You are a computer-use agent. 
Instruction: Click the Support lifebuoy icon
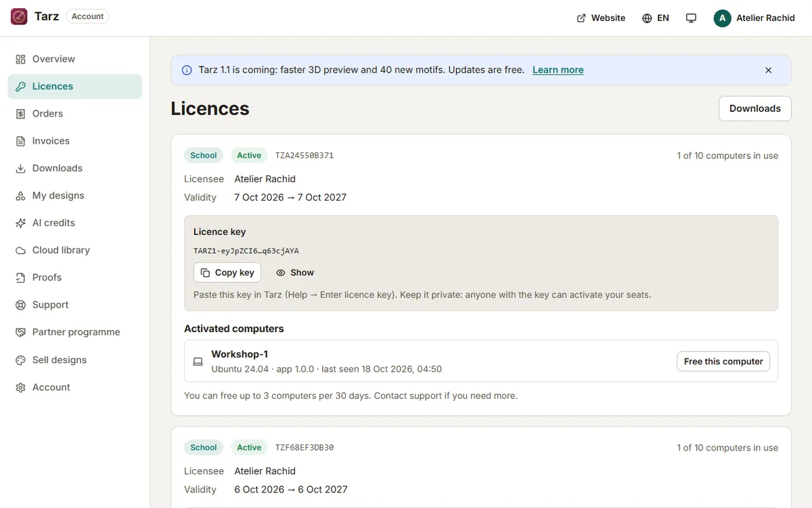coord(20,305)
